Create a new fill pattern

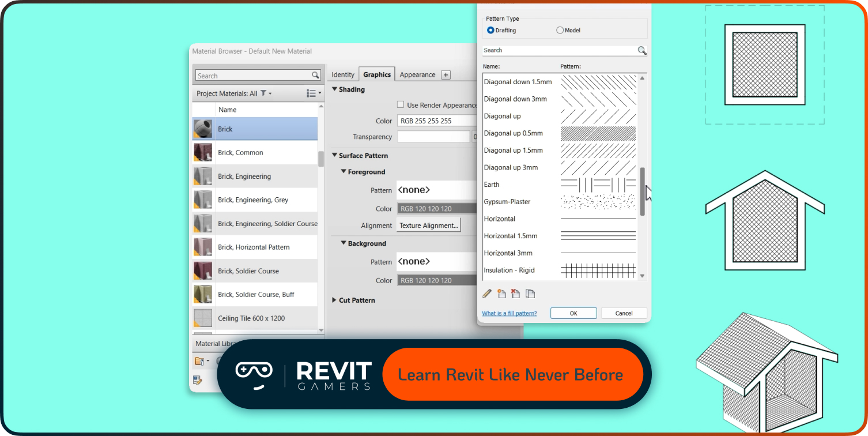coord(501,294)
